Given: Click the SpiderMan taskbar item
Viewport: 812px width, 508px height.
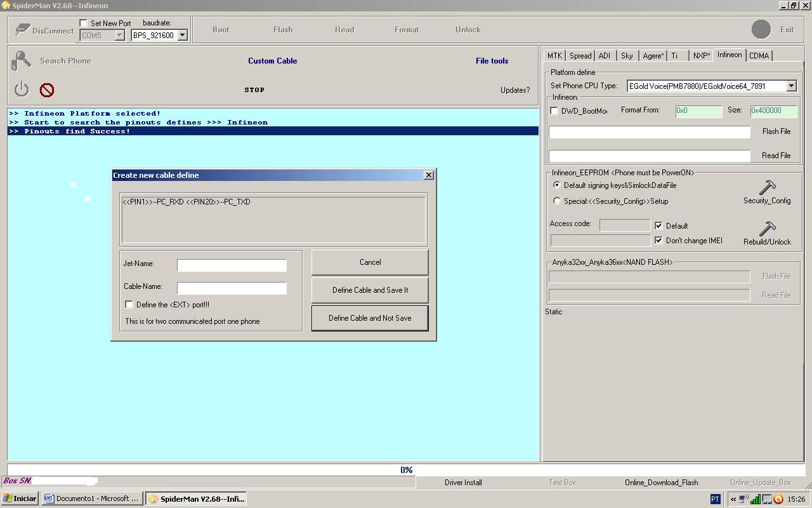Looking at the screenshot, I should tap(196, 498).
